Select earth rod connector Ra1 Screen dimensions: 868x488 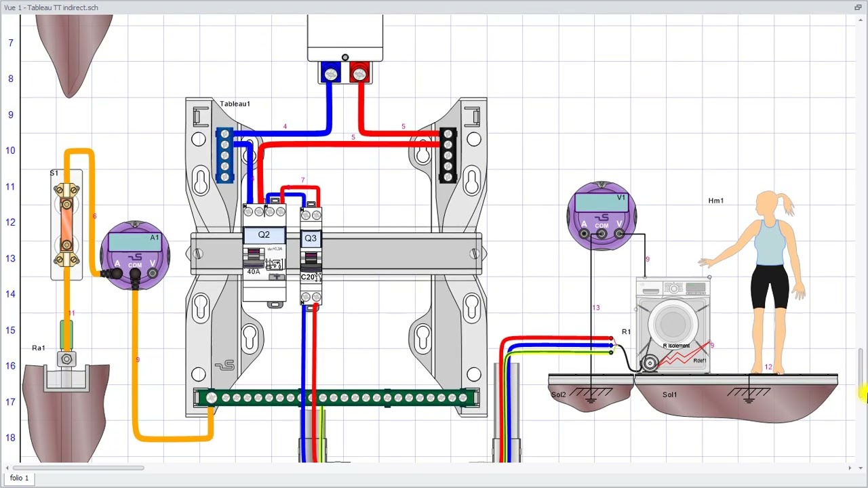(66, 360)
